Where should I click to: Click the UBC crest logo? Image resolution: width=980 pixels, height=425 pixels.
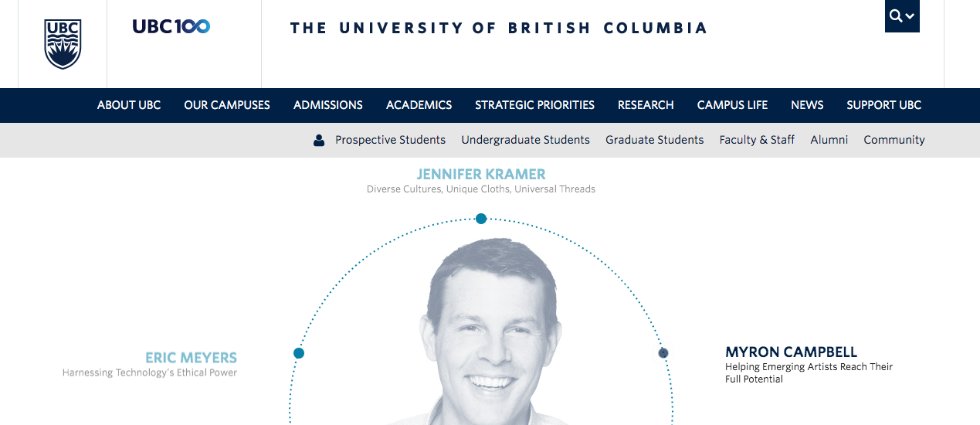[x=63, y=43]
